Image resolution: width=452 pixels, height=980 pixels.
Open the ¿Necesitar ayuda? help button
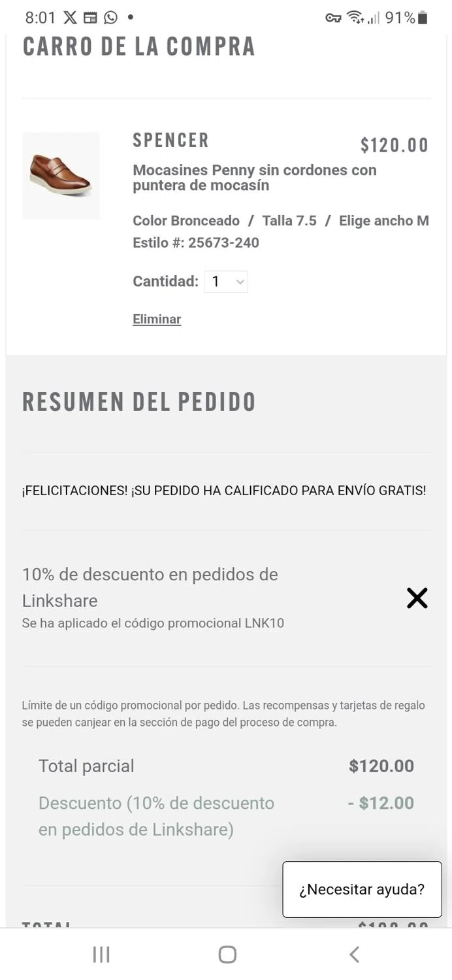pos(362,889)
